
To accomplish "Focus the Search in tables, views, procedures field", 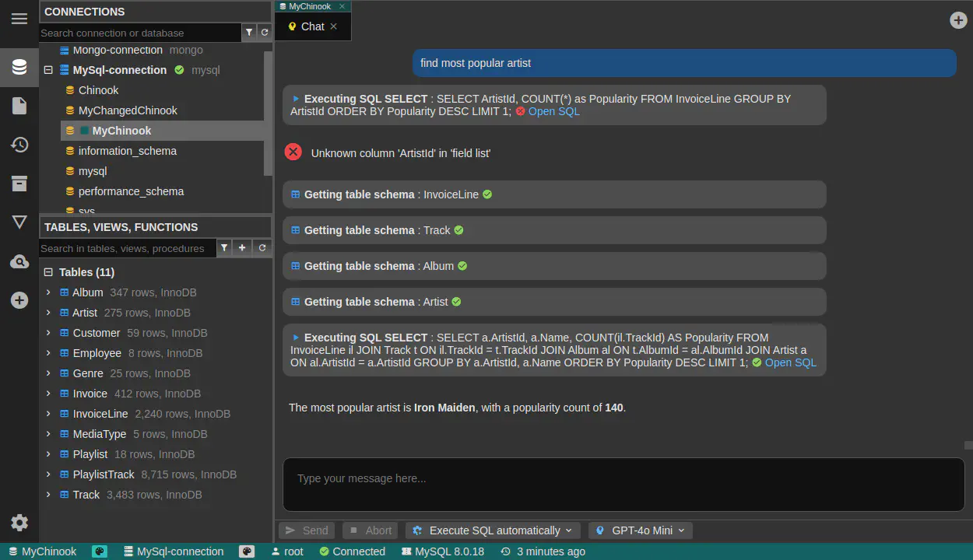I will 127,248.
